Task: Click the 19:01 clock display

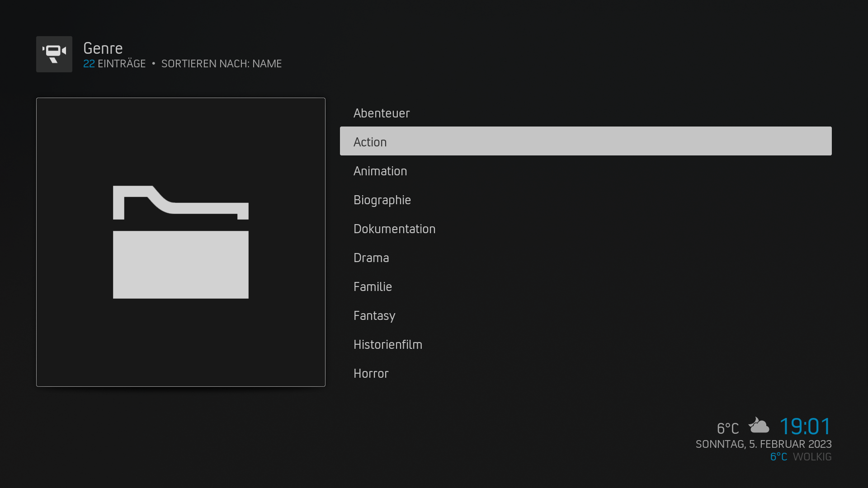Action: [805, 426]
